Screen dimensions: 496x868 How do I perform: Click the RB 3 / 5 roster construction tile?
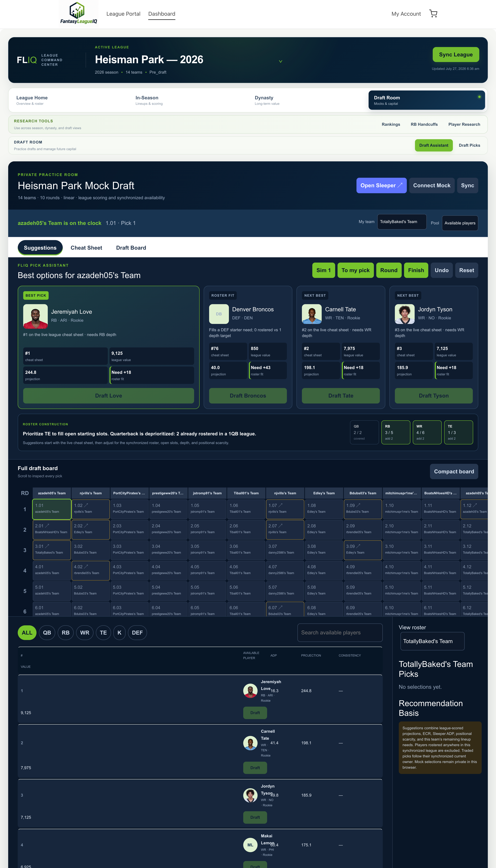pos(396,432)
